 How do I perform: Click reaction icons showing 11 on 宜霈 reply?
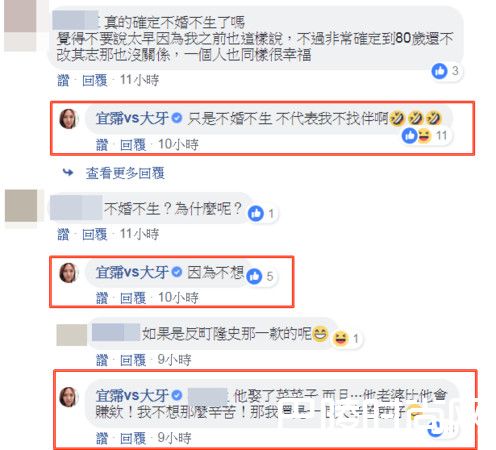tap(417, 136)
